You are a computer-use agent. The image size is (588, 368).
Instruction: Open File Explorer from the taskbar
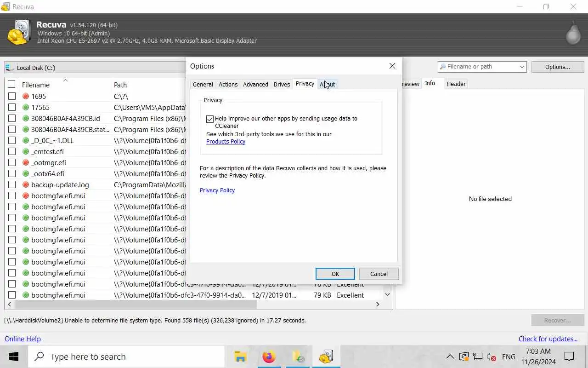(x=240, y=356)
